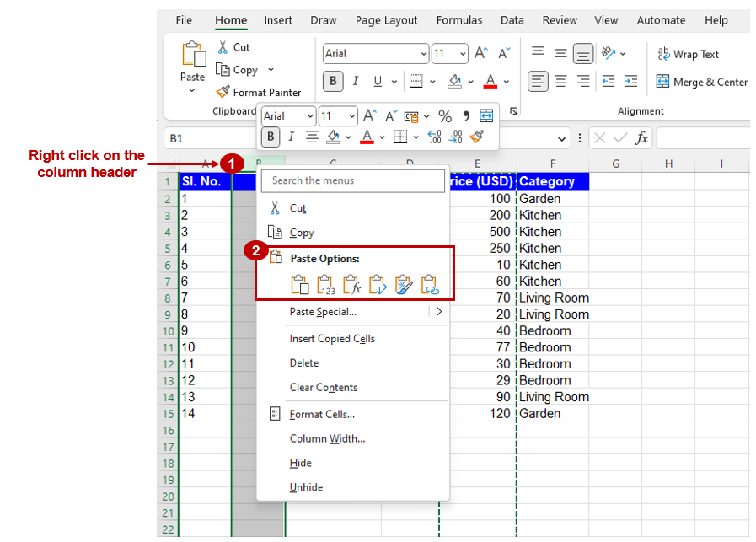Image resolution: width=756 pixels, height=542 pixels.
Task: Select Insert Copied Cells in context menu
Action: 332,339
